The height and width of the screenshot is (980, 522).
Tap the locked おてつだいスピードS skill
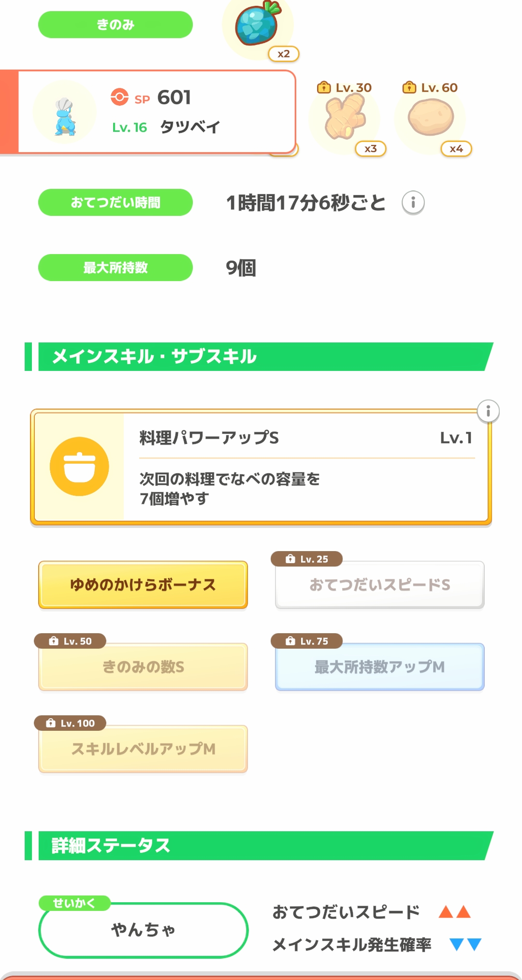[x=379, y=585]
